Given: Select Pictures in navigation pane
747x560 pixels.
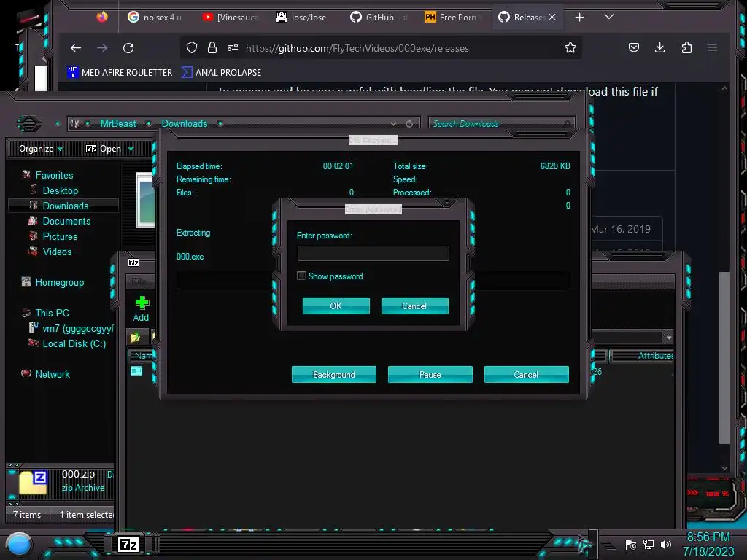Looking at the screenshot, I should (60, 236).
